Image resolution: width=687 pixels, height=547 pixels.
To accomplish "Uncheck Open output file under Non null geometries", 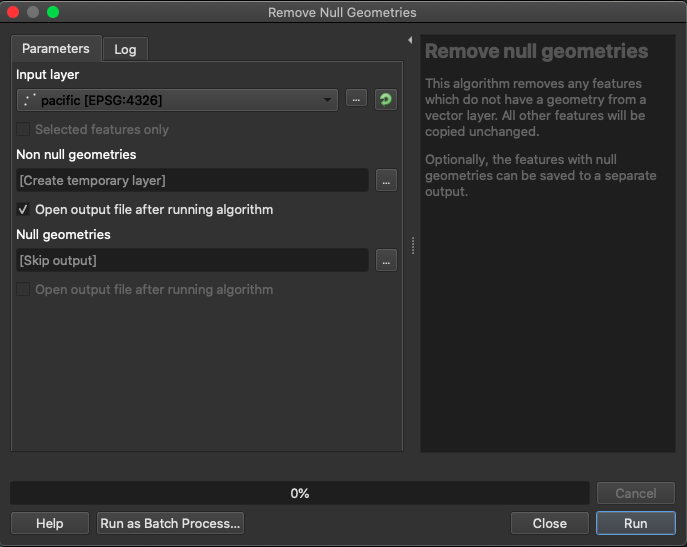I will pyautogui.click(x=24, y=210).
